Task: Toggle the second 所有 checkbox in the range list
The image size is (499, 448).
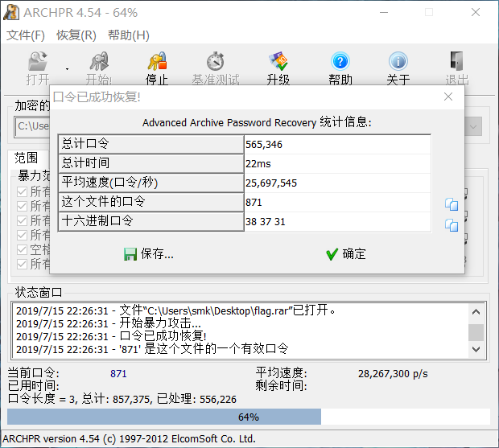Action: tap(22, 207)
